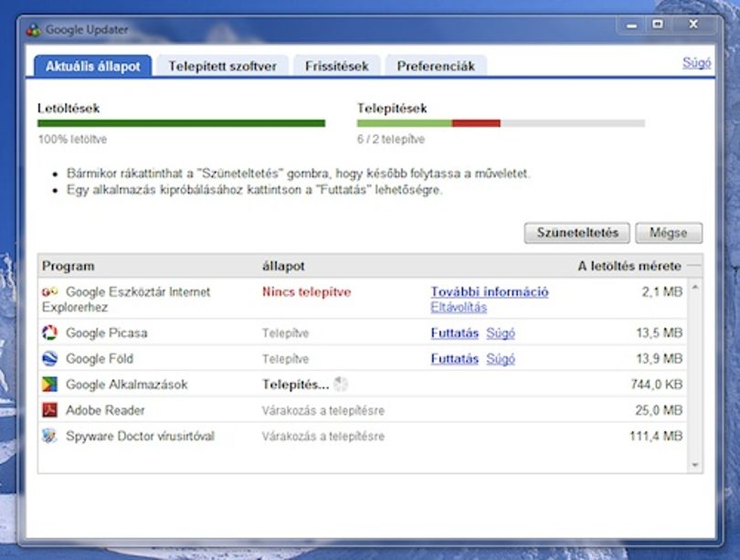Image resolution: width=740 pixels, height=560 pixels.
Task: Click the Google Föld globe icon
Action: pos(49,358)
